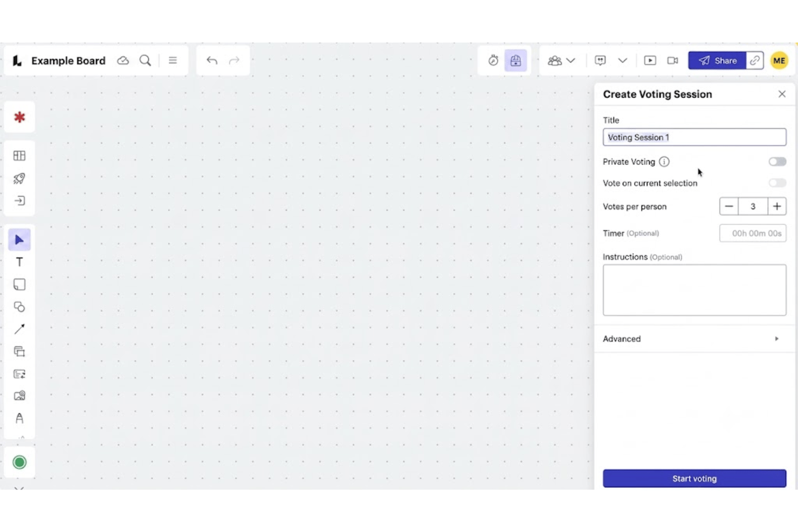Open the timer stopwatch tool
The image size is (798, 532).
493,60
